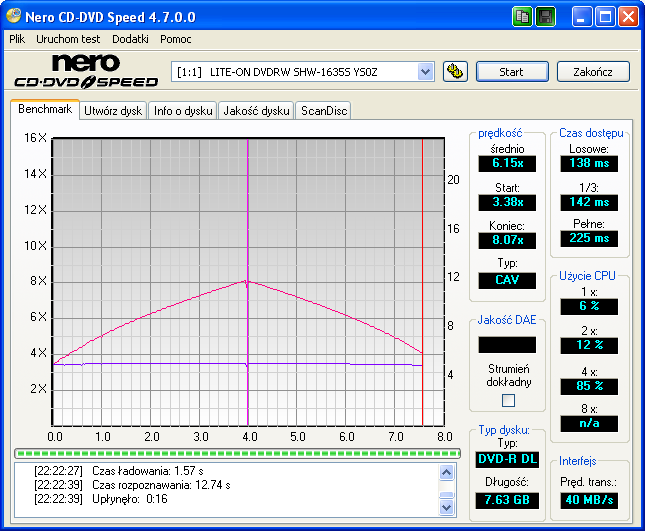This screenshot has height=531, width=645.
Task: Click the burst rate 40 MB/s value
Action: click(x=589, y=500)
